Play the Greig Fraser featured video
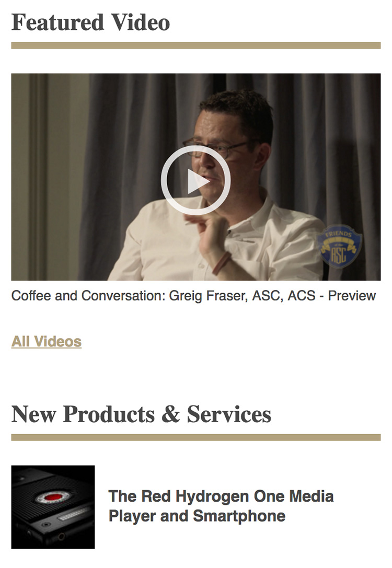392x568 pixels. pyautogui.click(x=195, y=180)
